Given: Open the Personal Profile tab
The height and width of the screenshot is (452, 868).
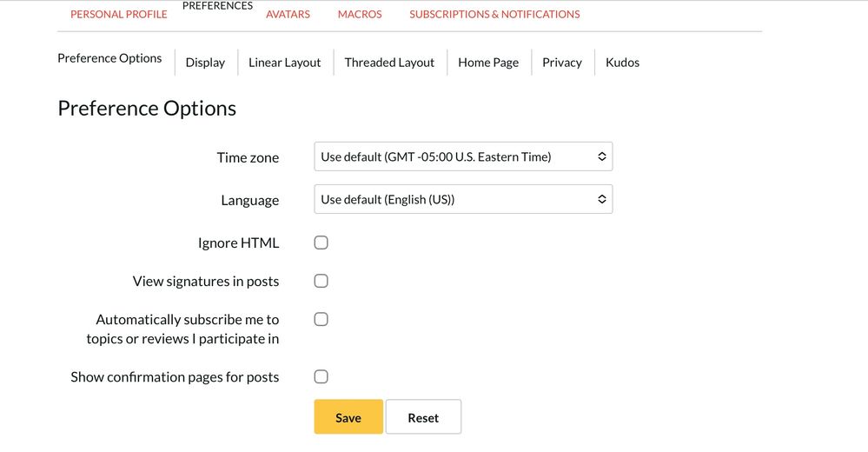Looking at the screenshot, I should 118,14.
